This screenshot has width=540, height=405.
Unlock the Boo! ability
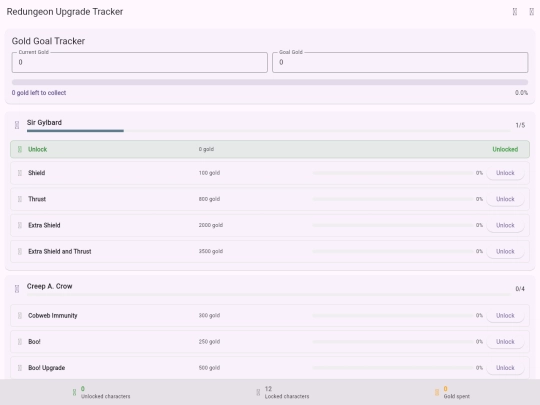coord(505,342)
